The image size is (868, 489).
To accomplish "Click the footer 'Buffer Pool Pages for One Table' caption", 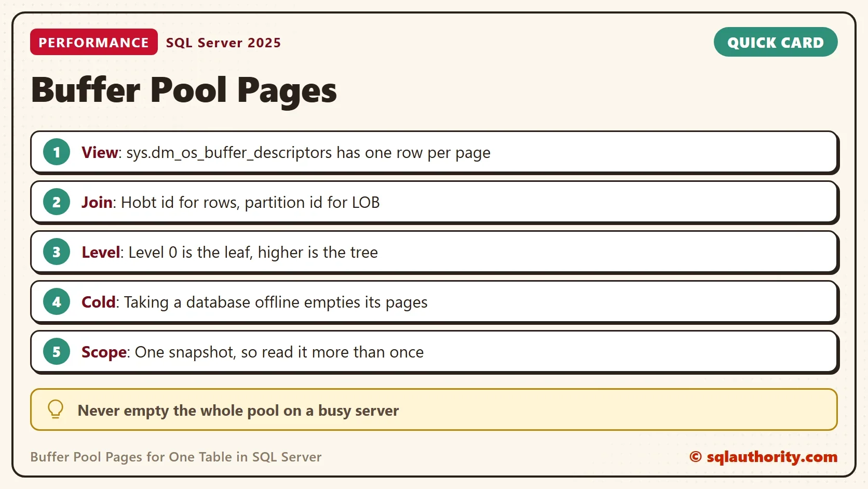I will pos(176,457).
